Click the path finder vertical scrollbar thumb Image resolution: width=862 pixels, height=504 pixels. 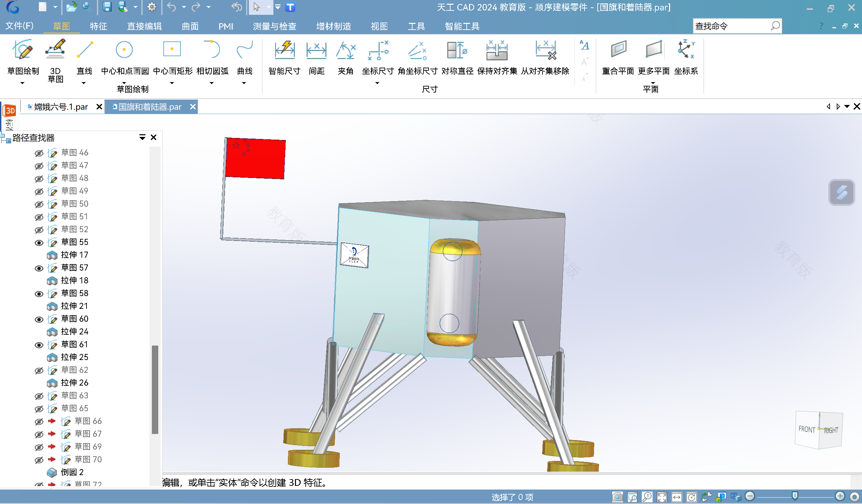[x=155, y=390]
